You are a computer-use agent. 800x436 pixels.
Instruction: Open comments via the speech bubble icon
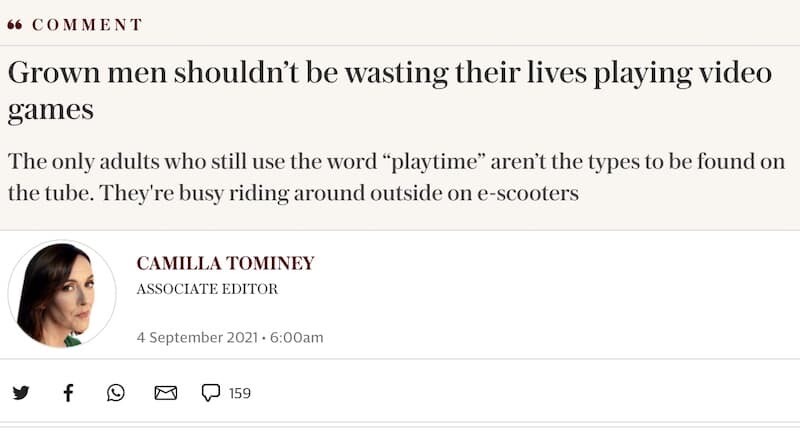coord(211,393)
